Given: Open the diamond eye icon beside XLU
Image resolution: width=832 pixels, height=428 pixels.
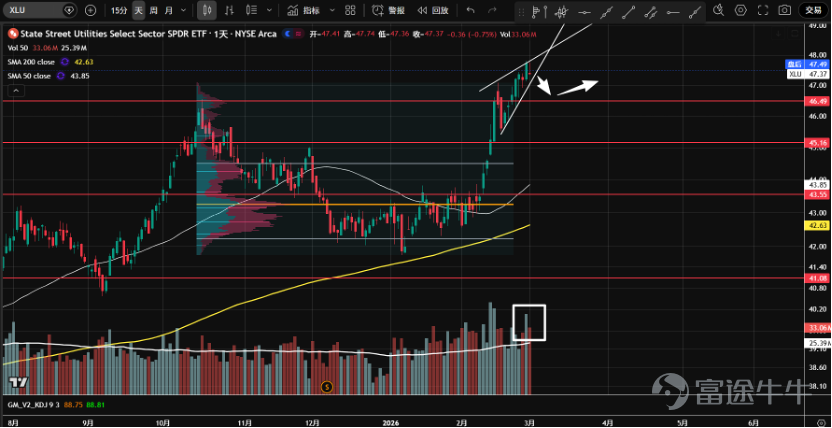Looking at the screenshot, I should (x=68, y=10).
